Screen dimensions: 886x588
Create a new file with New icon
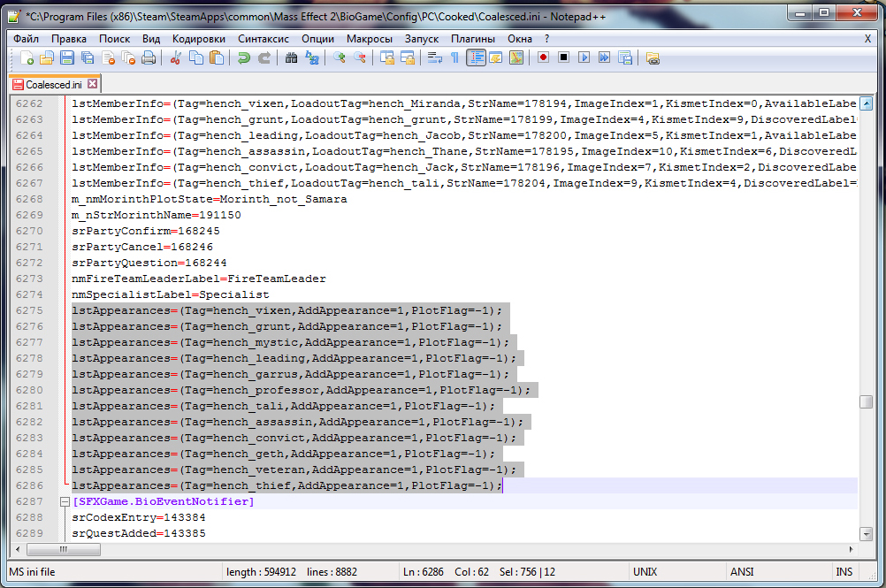[26, 57]
